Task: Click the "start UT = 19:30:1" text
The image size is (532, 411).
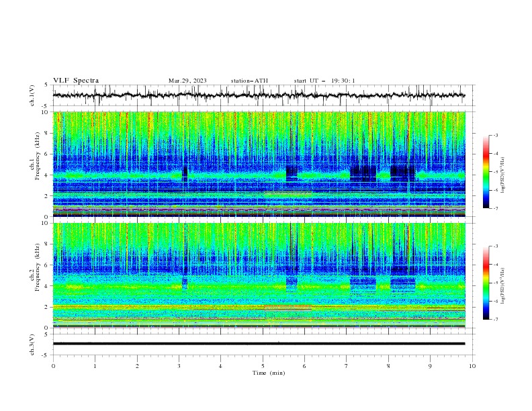Action: coord(324,81)
